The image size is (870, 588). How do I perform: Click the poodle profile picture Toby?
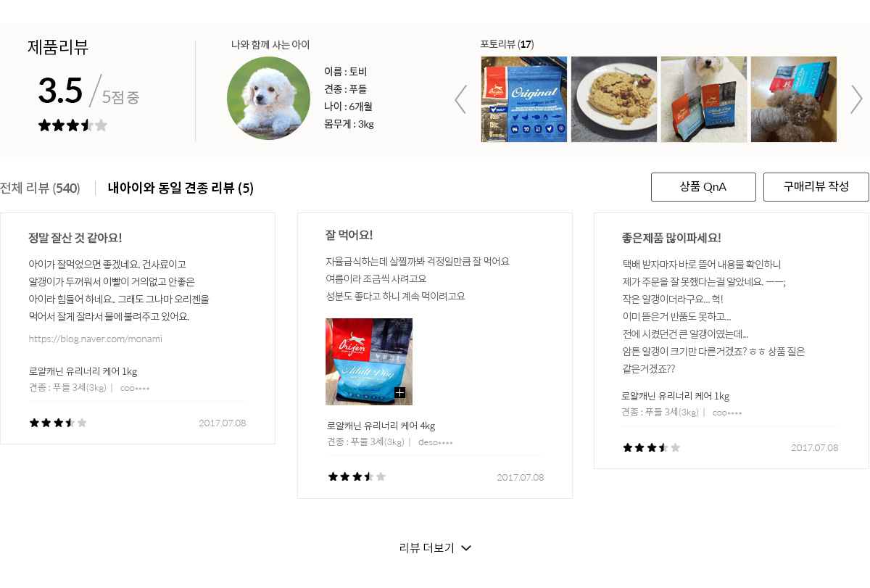coord(268,99)
